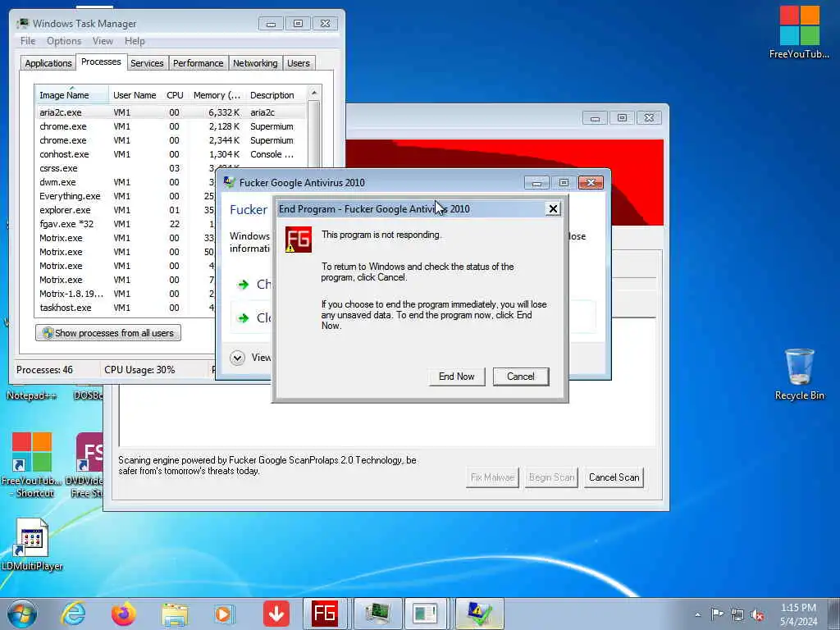840x630 pixels.
Task: Switch to the Performance tab
Action: click(199, 63)
